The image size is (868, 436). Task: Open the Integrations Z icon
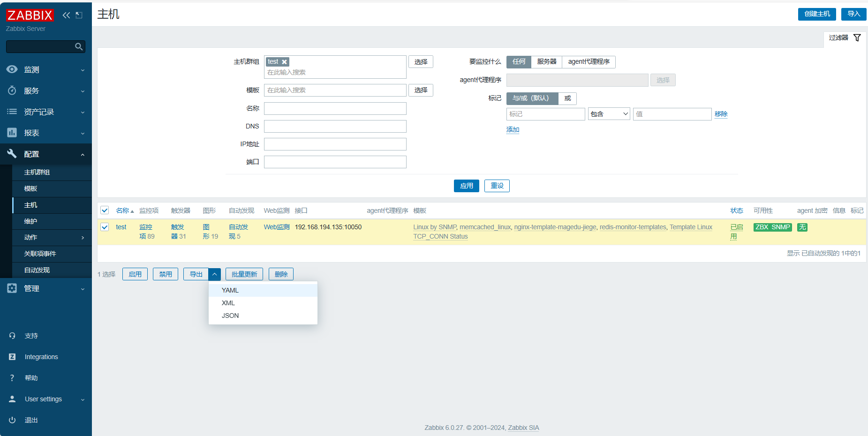tap(12, 357)
